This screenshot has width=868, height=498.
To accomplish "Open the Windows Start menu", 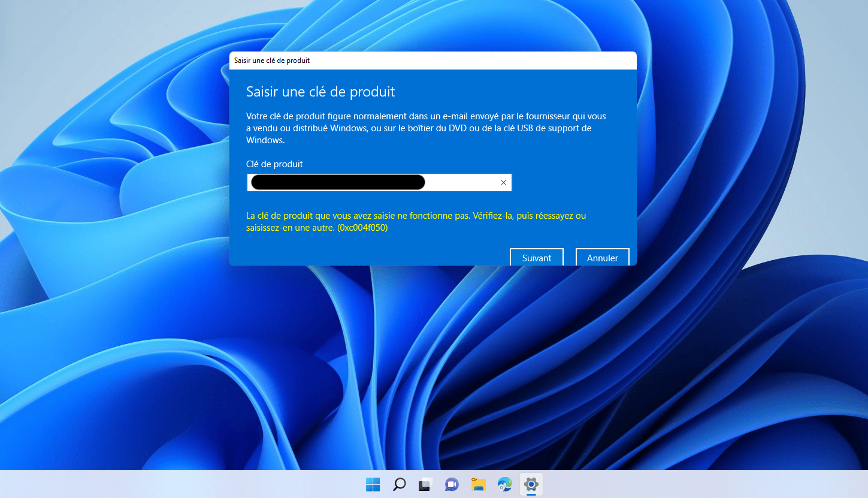I will 373,484.
